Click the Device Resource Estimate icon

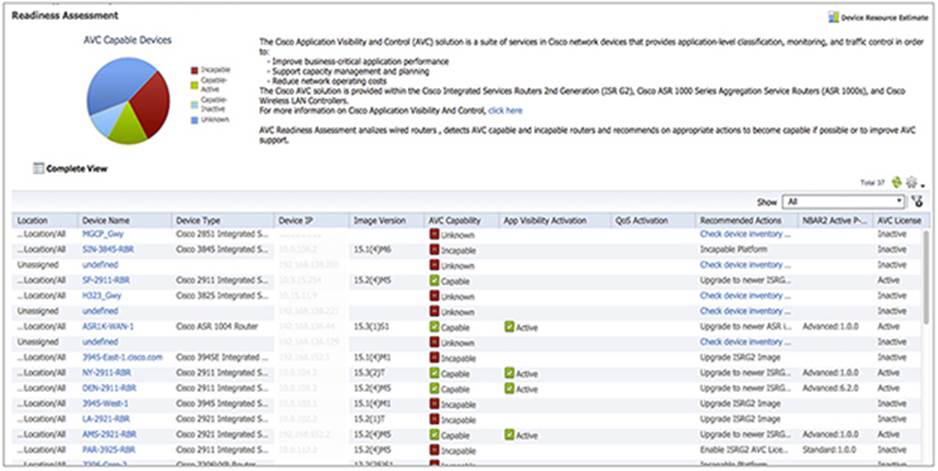(x=832, y=17)
